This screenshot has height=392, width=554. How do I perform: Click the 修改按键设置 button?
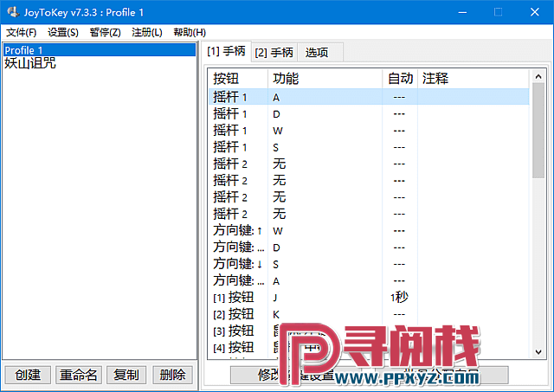[296, 375]
